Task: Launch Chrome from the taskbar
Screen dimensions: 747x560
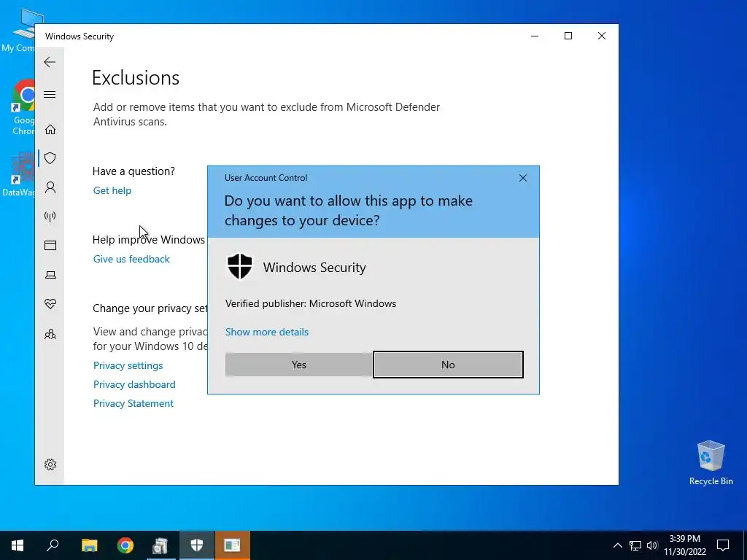Action: [125, 545]
